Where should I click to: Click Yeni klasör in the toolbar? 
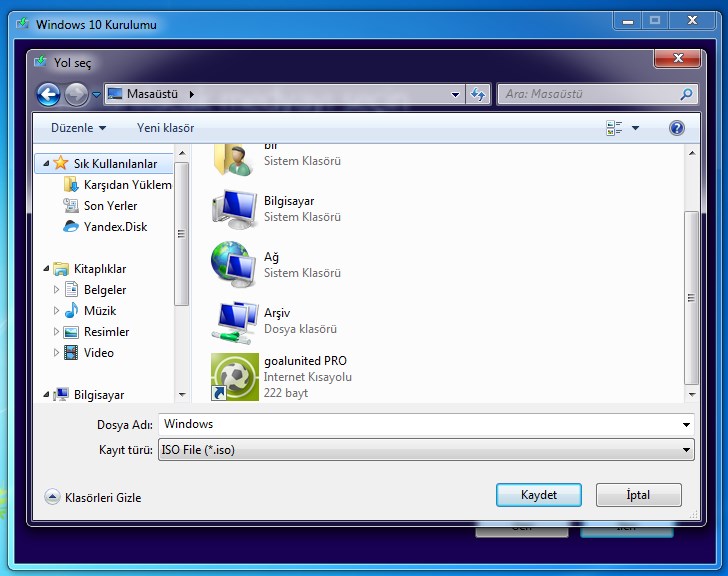click(165, 128)
